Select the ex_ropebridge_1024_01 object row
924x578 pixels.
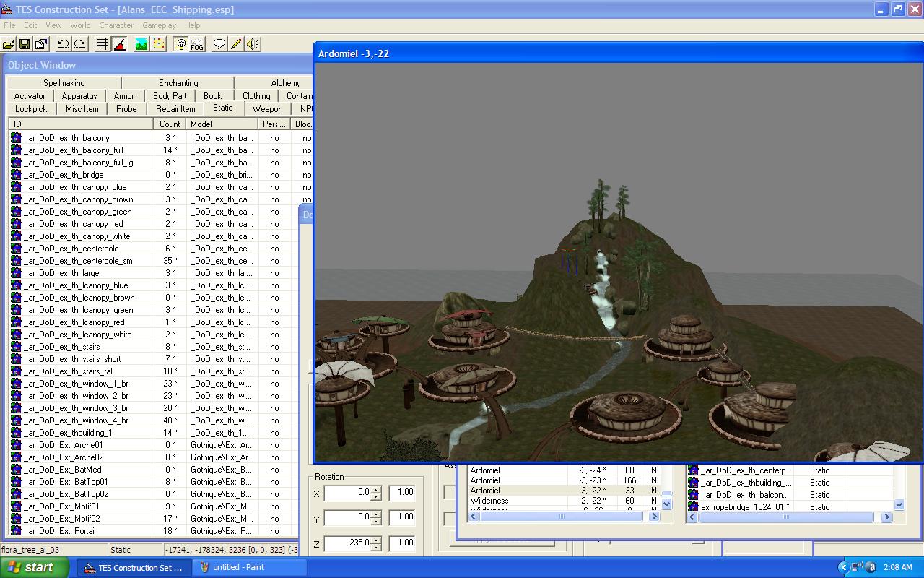pyautogui.click(x=790, y=507)
